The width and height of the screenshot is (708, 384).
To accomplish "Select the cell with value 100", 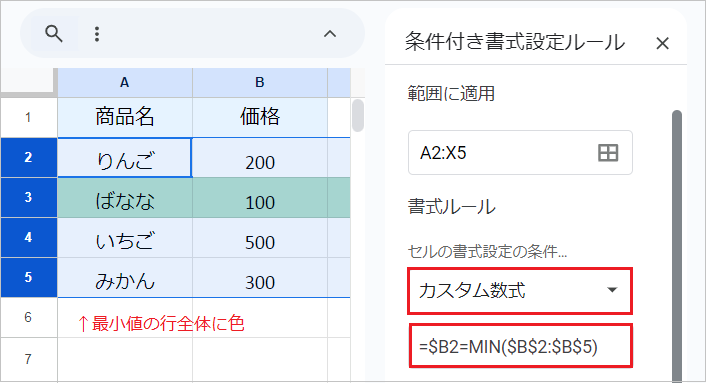I will tap(260, 197).
